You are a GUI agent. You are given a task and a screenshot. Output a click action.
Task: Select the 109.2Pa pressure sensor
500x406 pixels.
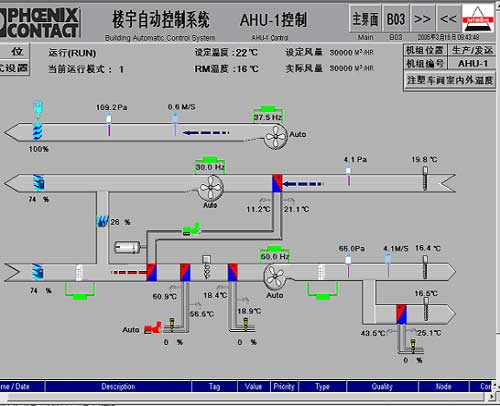109,124
